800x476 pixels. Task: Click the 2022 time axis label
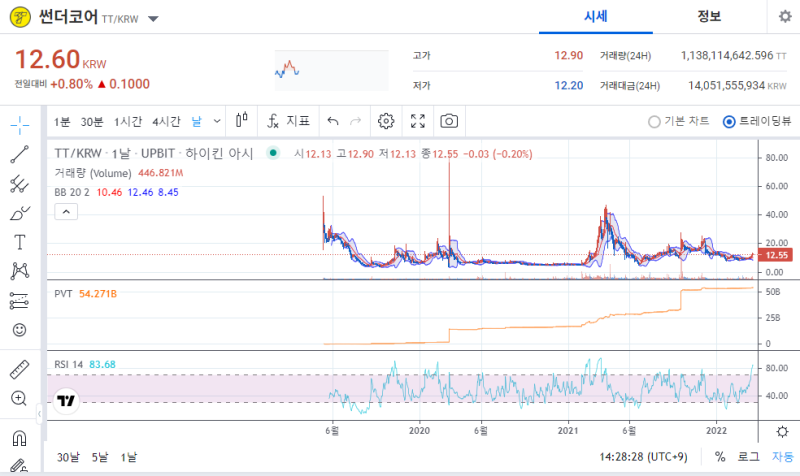tap(716, 431)
